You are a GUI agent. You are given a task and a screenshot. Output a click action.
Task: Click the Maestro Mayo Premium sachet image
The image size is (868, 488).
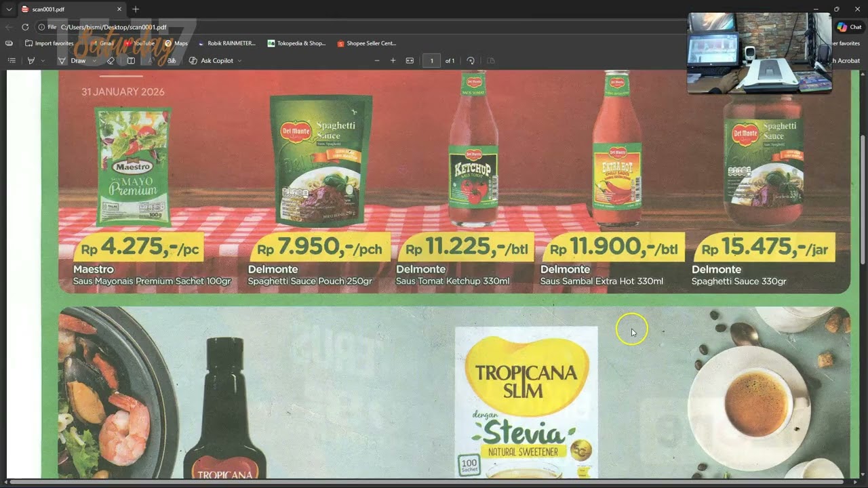(133, 166)
